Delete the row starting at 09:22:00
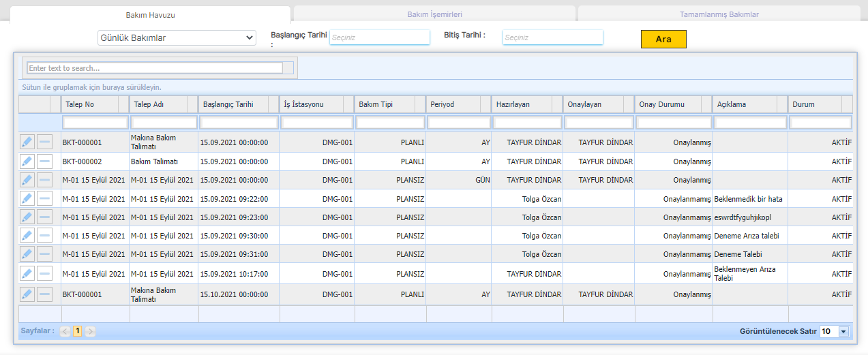The height and width of the screenshot is (355, 868). pyautogui.click(x=44, y=199)
